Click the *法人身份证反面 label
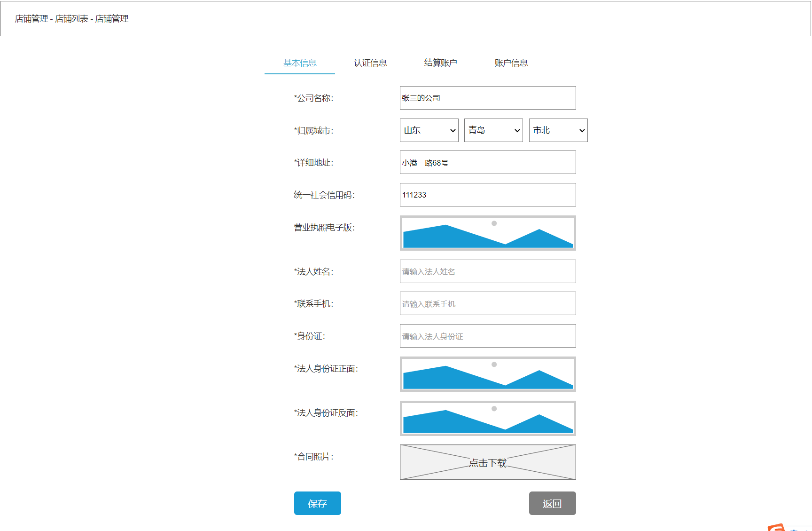The height and width of the screenshot is (531, 812). [326, 413]
